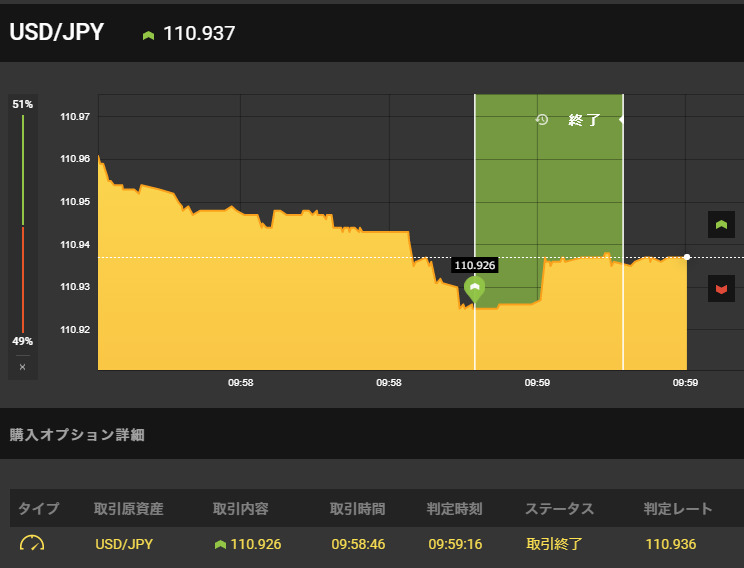The image size is (744, 568).
Task: Click the red portion of sentiment bar
Action: click(23, 280)
